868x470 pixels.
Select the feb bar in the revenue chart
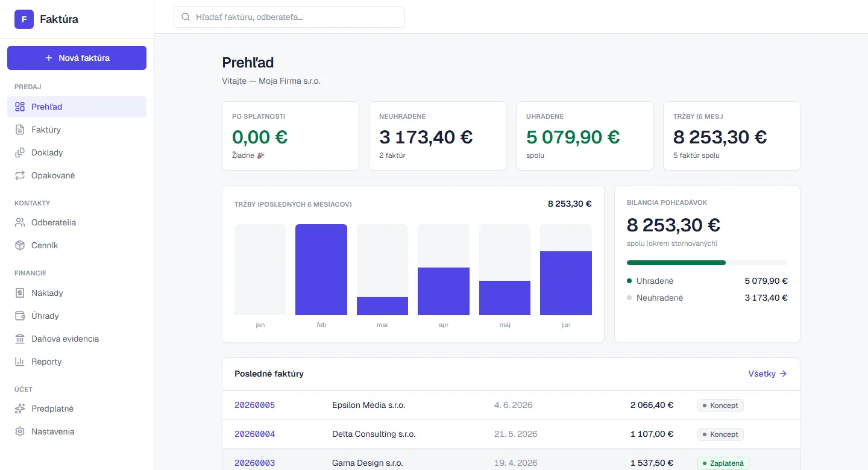tap(321, 269)
